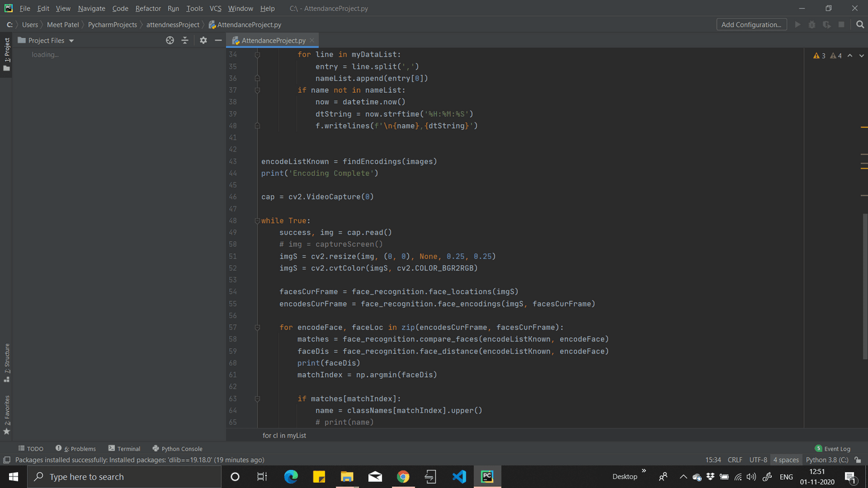Image resolution: width=868 pixels, height=488 pixels.
Task: Click fold end marker at line 36
Action: pos(257,78)
